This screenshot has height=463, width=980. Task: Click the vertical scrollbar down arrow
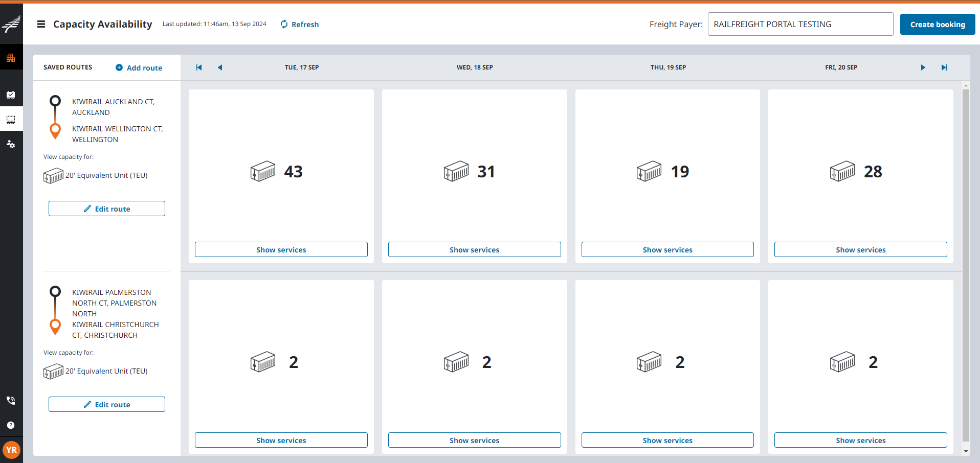tap(966, 451)
